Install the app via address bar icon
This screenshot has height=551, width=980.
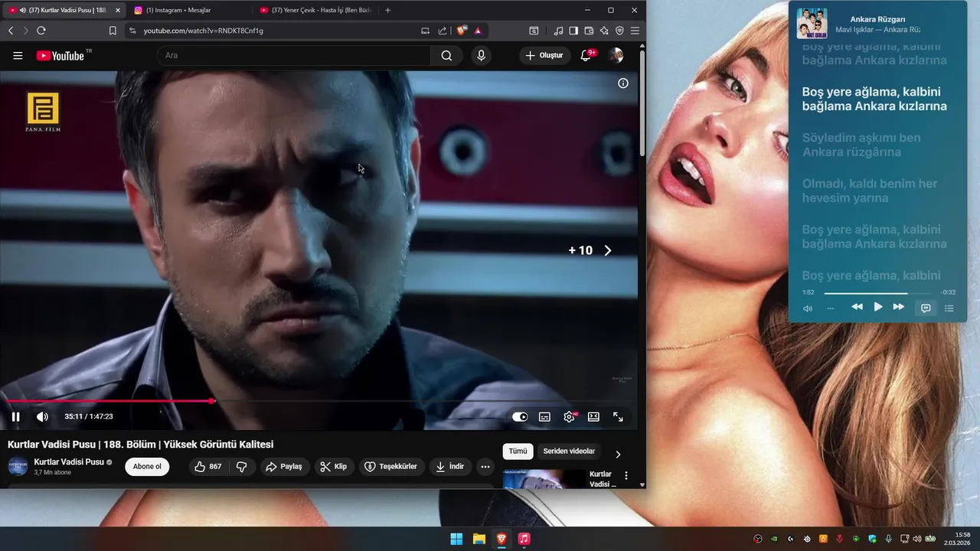coord(425,31)
